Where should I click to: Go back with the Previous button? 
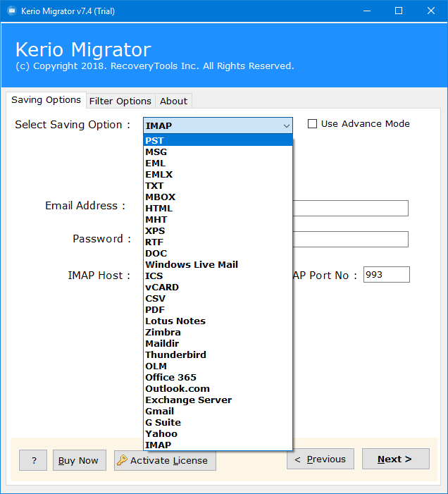321,459
